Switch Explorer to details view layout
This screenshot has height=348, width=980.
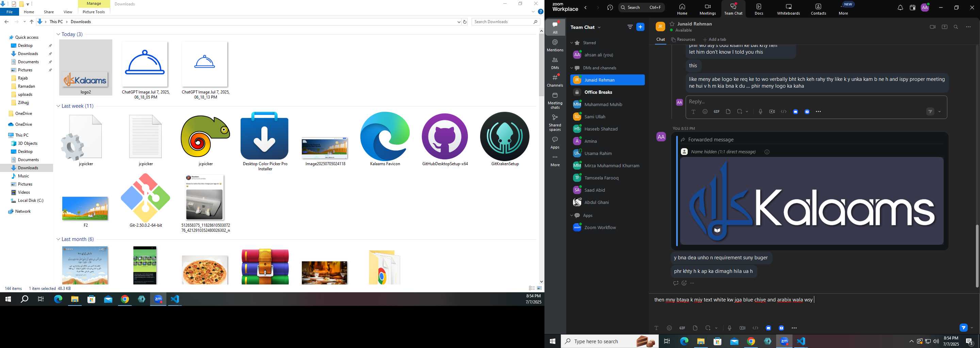pos(532,288)
